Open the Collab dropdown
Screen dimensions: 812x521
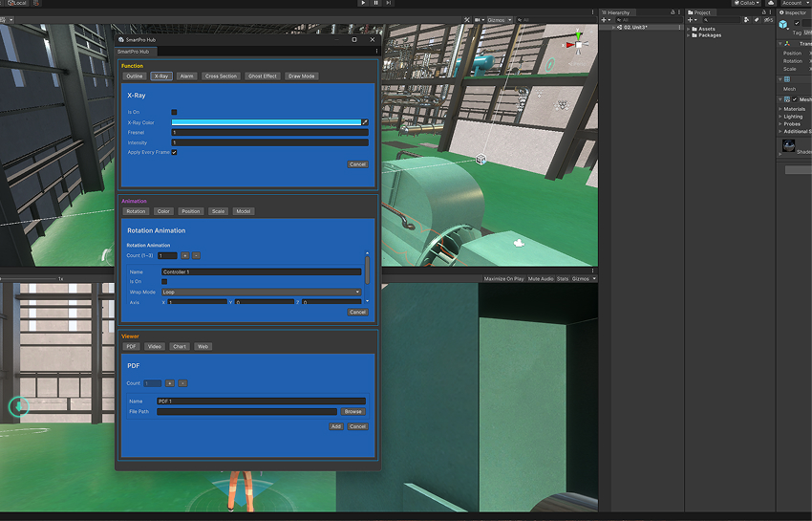tap(747, 3)
